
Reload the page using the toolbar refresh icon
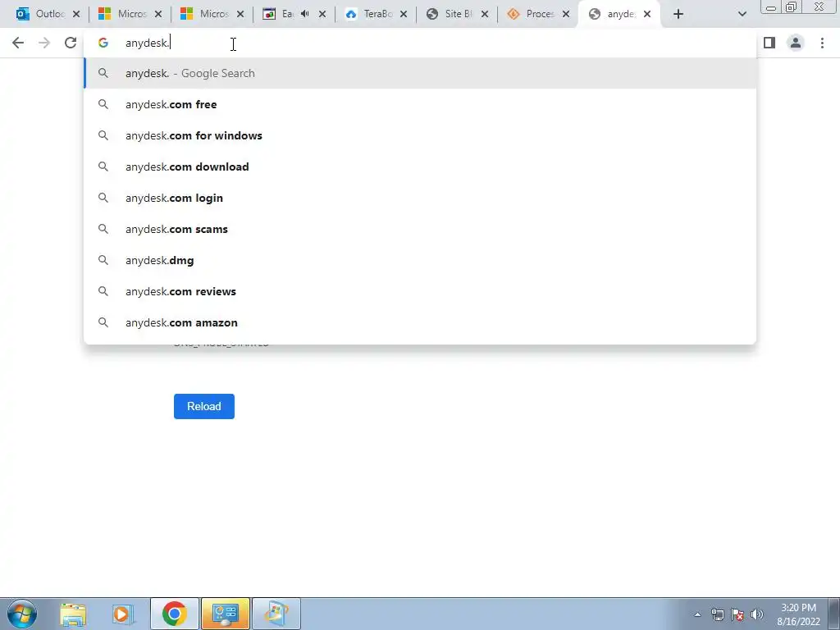pyautogui.click(x=71, y=43)
